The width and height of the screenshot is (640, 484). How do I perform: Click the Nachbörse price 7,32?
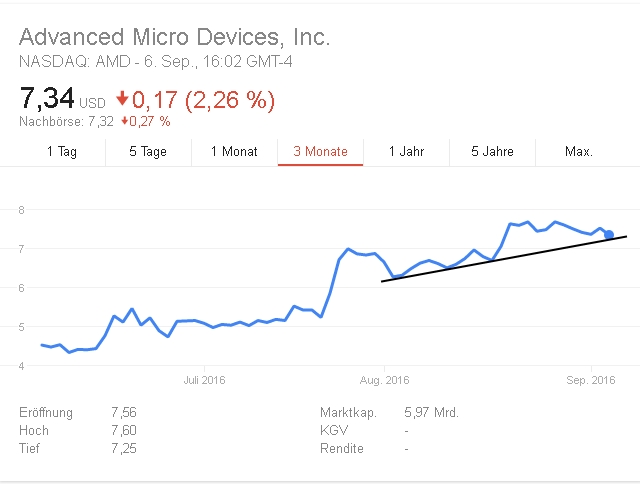coord(102,121)
